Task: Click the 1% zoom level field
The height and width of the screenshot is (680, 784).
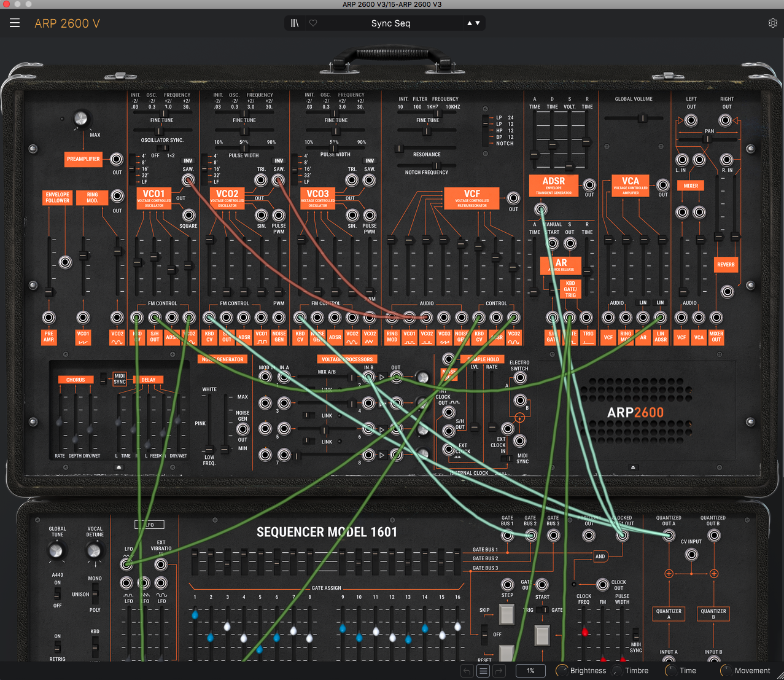Action: click(x=530, y=671)
